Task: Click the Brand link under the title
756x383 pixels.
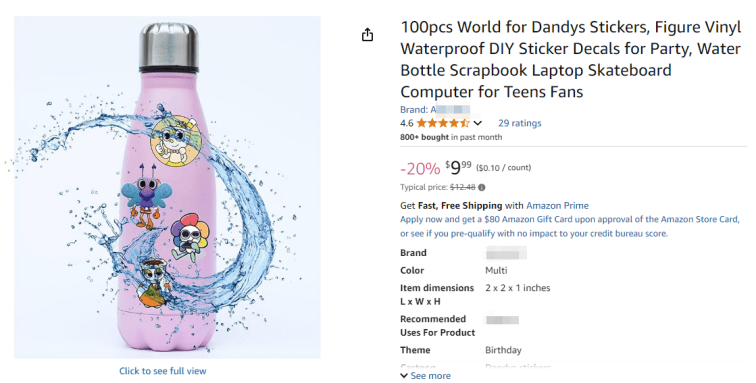Action: tap(435, 109)
